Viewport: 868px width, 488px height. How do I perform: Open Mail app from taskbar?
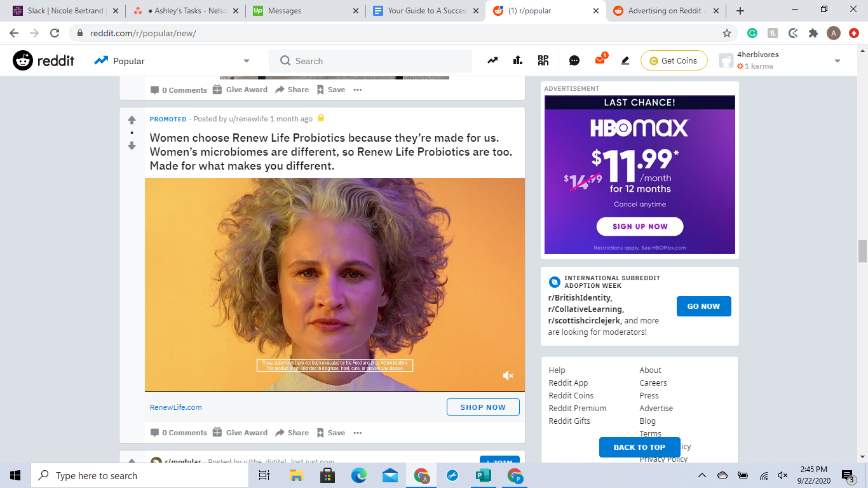pyautogui.click(x=390, y=475)
